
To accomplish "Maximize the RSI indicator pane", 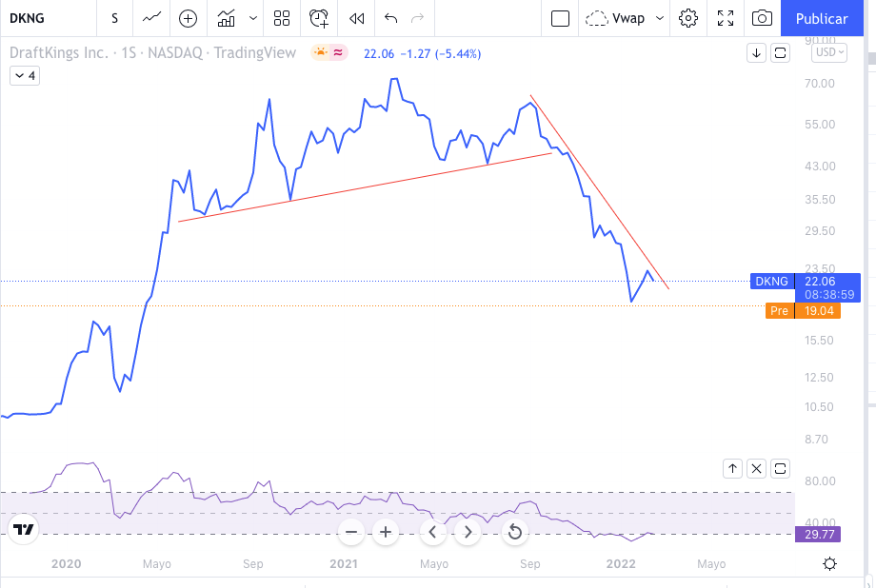I will coord(781,468).
